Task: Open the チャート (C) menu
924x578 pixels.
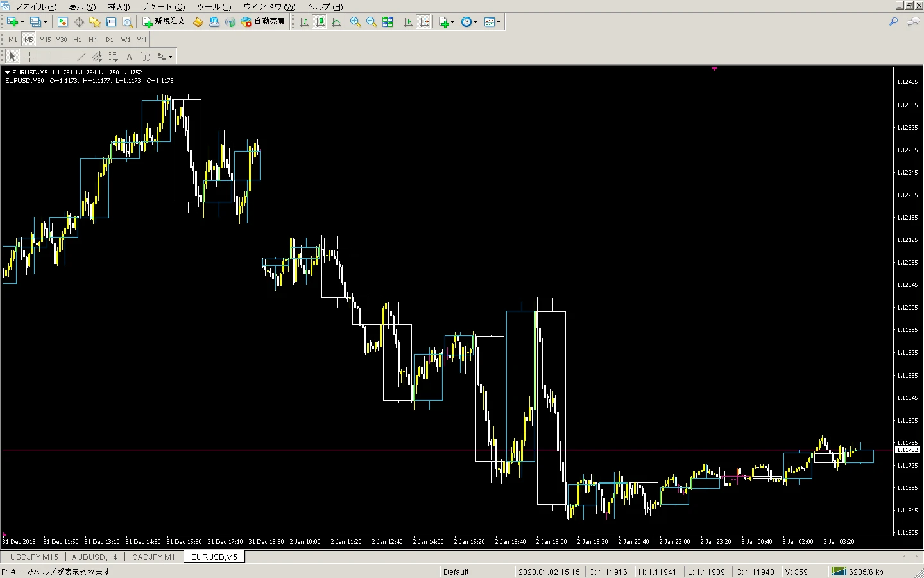Action: point(163,6)
